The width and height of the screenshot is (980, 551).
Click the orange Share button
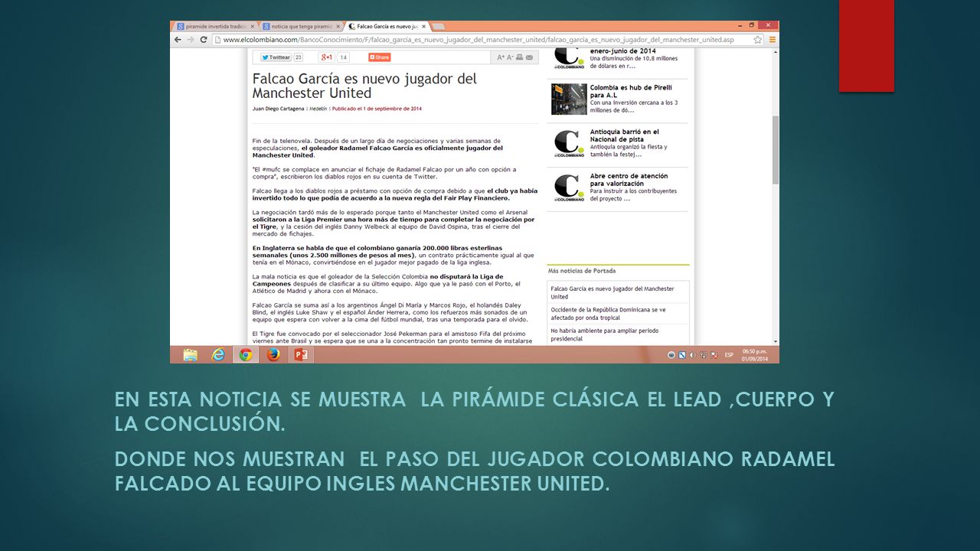pyautogui.click(x=379, y=57)
